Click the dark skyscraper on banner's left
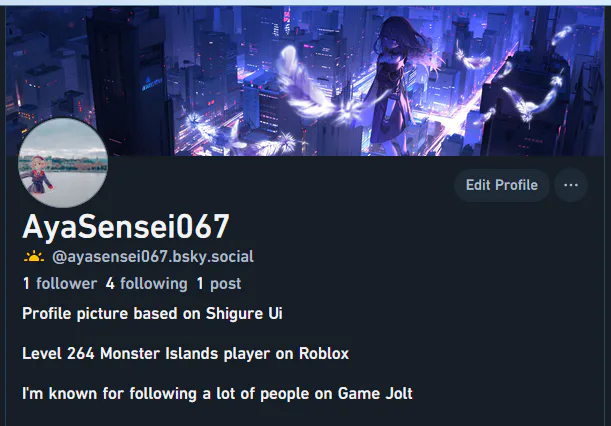Screen dimensions: 611x426 pos(129,81)
